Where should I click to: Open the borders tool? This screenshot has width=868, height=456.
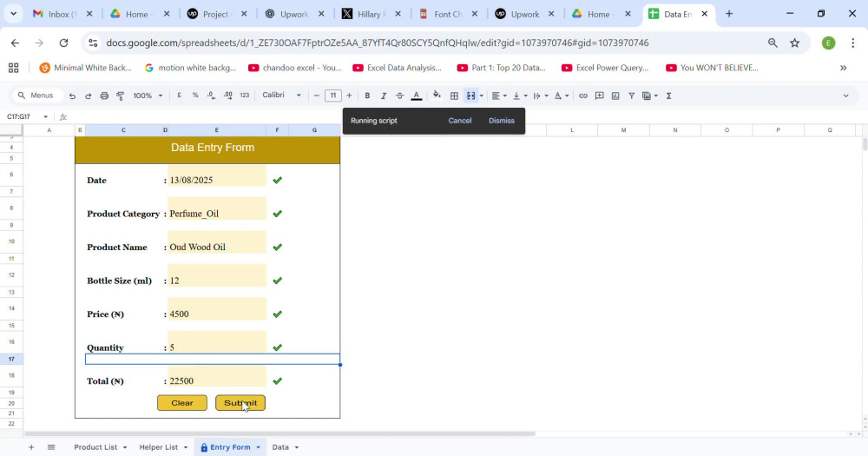pos(454,96)
